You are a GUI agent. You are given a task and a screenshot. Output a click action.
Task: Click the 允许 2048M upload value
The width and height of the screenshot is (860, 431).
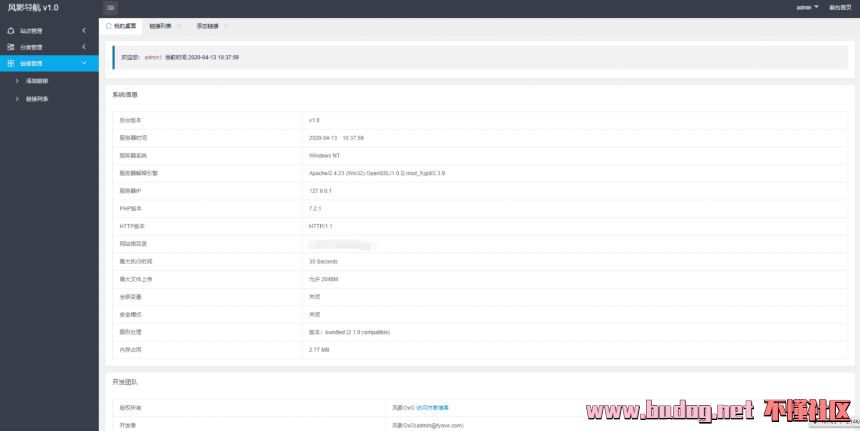click(x=324, y=279)
